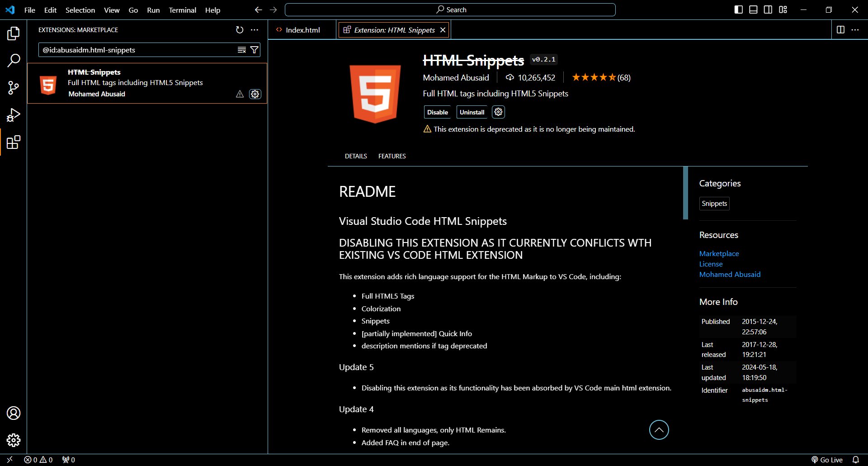The width and height of the screenshot is (868, 466).
Task: Go back with the navigation arrow
Action: (x=259, y=10)
